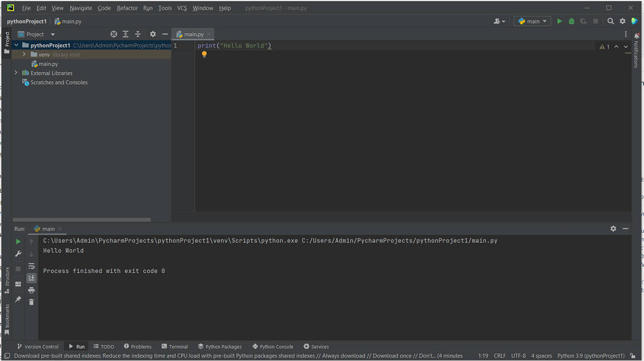Click the pythonProject1 breadcrumb in navigation bar
The width and height of the screenshot is (644, 361).
[26, 21]
